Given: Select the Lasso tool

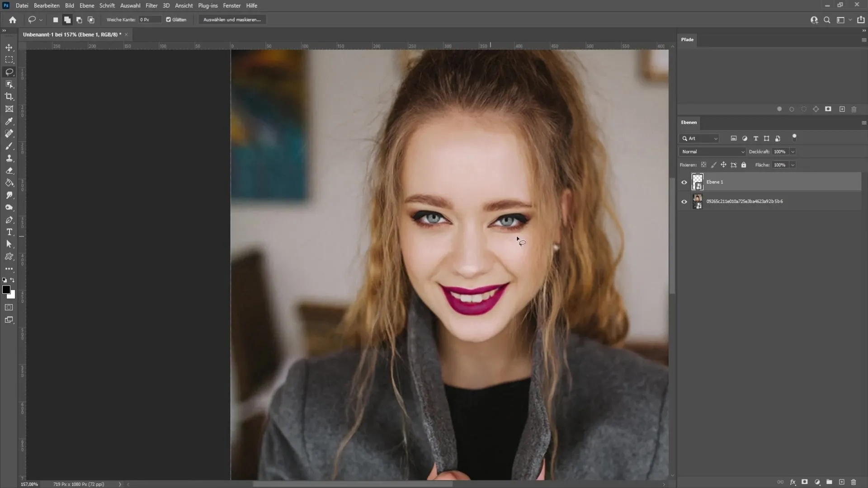Looking at the screenshot, I should tap(9, 72).
